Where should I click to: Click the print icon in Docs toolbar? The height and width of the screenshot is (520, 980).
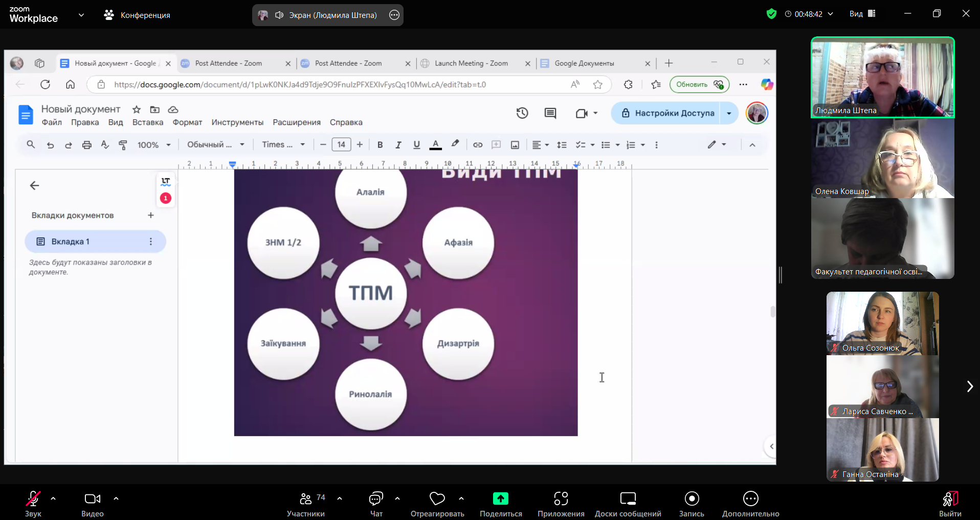pyautogui.click(x=87, y=145)
